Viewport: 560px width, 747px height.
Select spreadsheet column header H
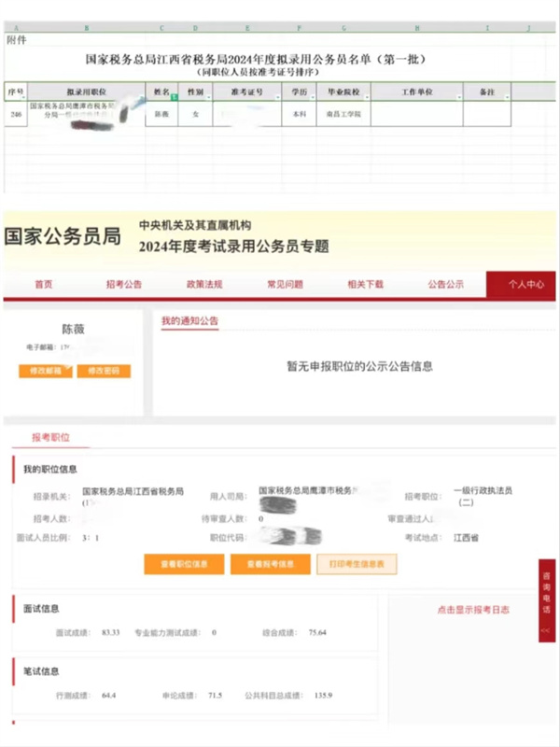click(416, 28)
